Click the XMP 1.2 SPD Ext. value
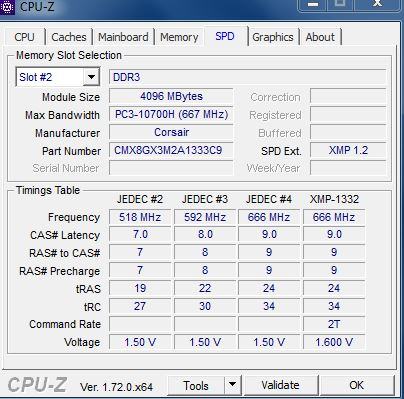The height and width of the screenshot is (399, 404). 348,150
